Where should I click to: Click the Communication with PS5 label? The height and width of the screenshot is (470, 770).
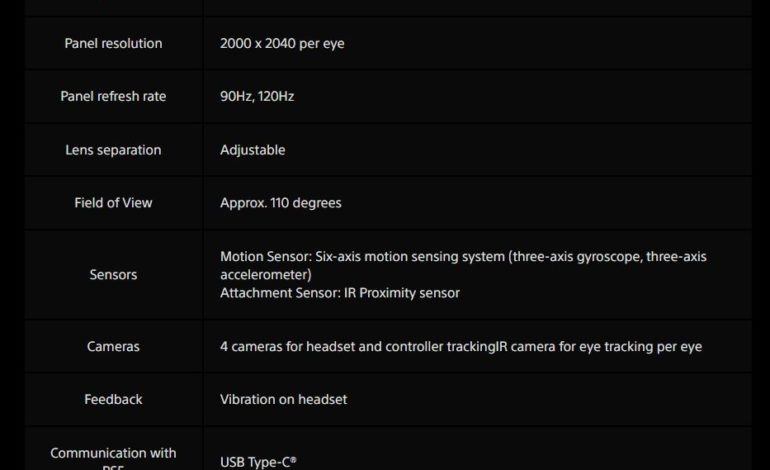tap(113, 455)
